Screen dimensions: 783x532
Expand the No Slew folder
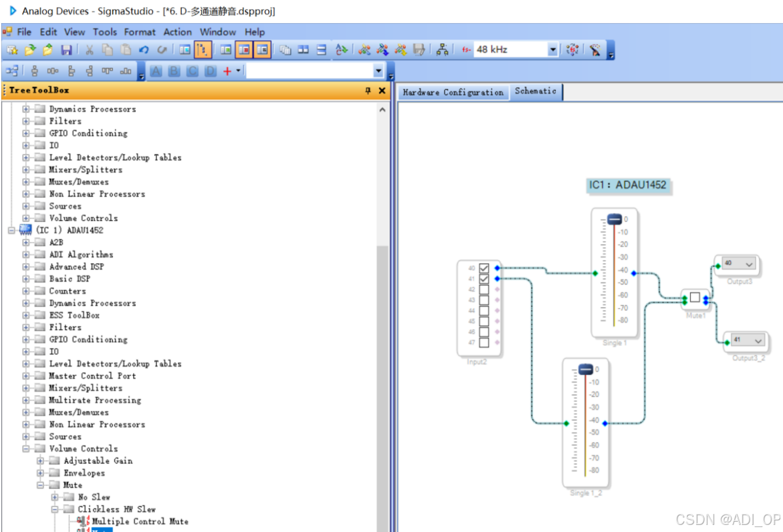click(55, 497)
